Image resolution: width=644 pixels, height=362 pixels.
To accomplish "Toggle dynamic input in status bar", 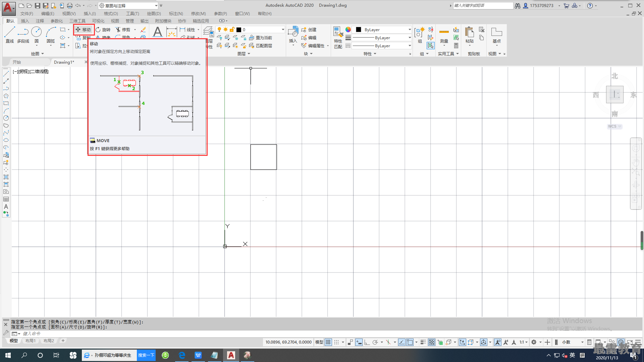I will coord(359,342).
